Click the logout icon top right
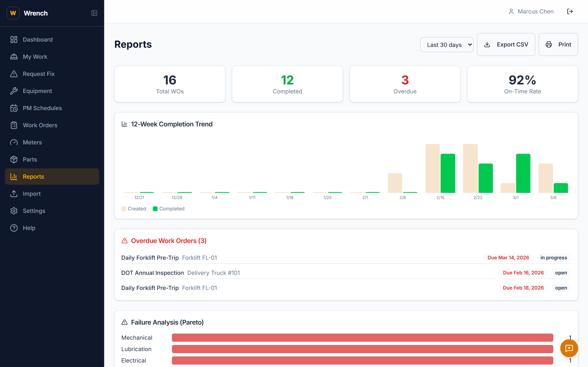 570,11
